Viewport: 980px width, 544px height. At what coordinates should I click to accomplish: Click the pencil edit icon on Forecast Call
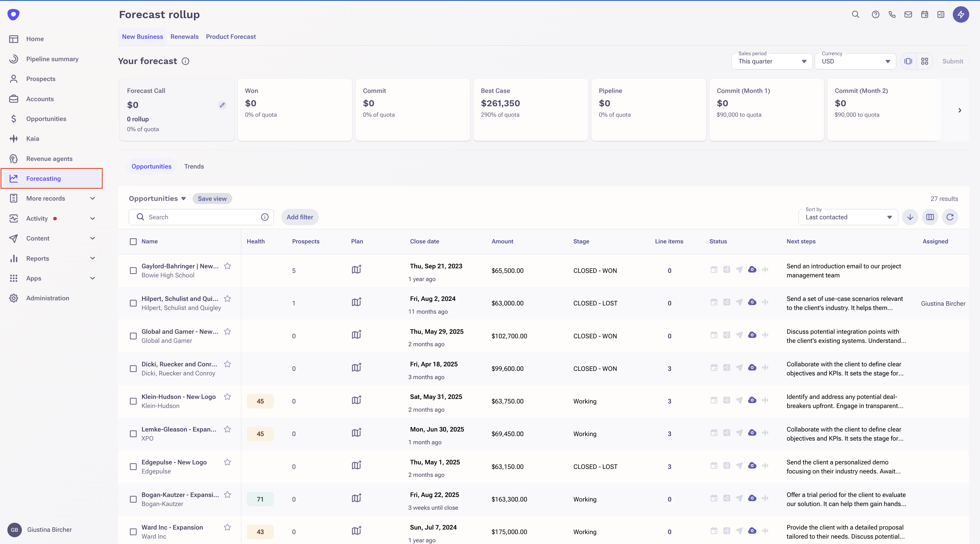point(222,105)
